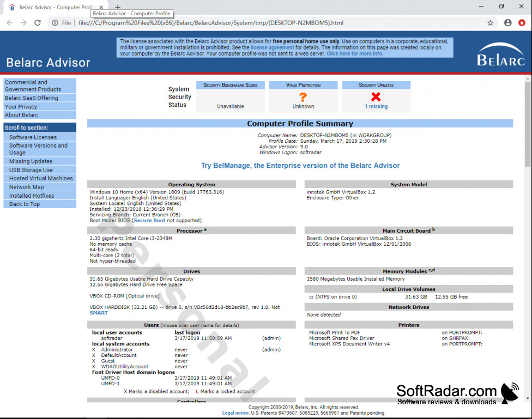Jump to Network Map section
532x419 pixels.
pos(40,187)
